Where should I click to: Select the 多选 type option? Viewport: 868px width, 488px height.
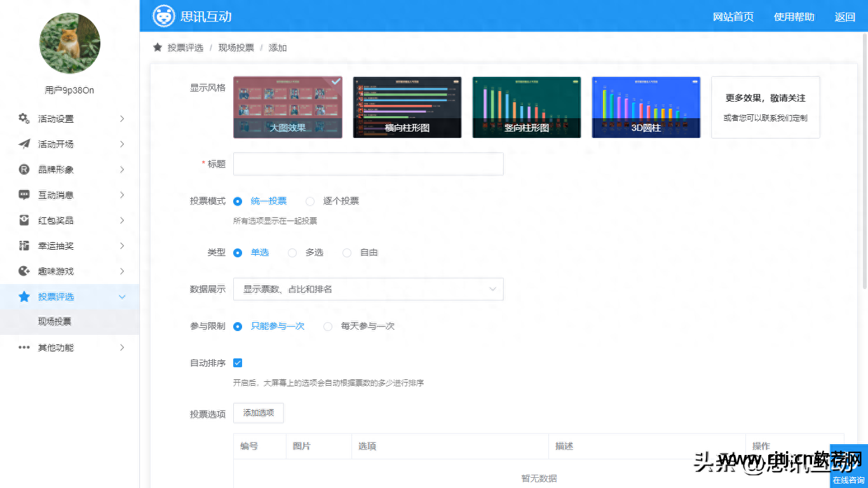click(x=292, y=252)
